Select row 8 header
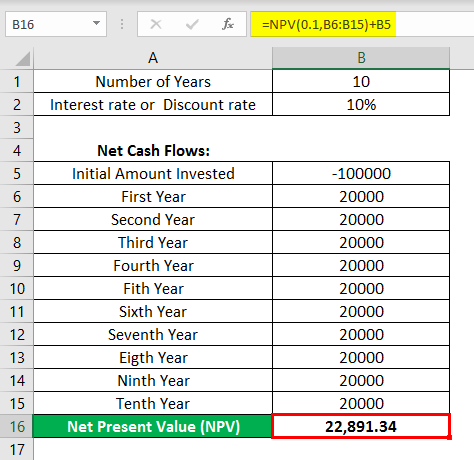474x460 pixels. click(17, 242)
